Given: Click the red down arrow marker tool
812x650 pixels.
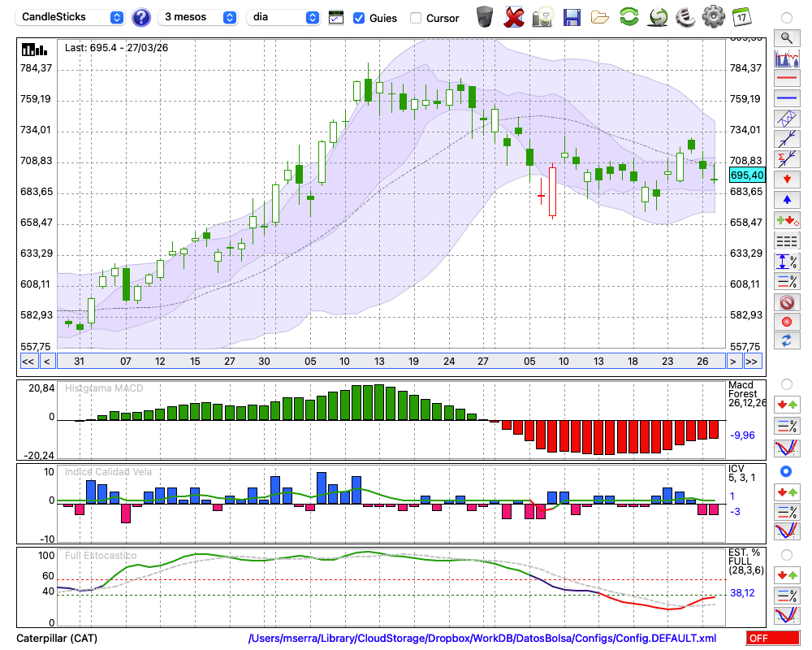Looking at the screenshot, I should pos(786,179).
